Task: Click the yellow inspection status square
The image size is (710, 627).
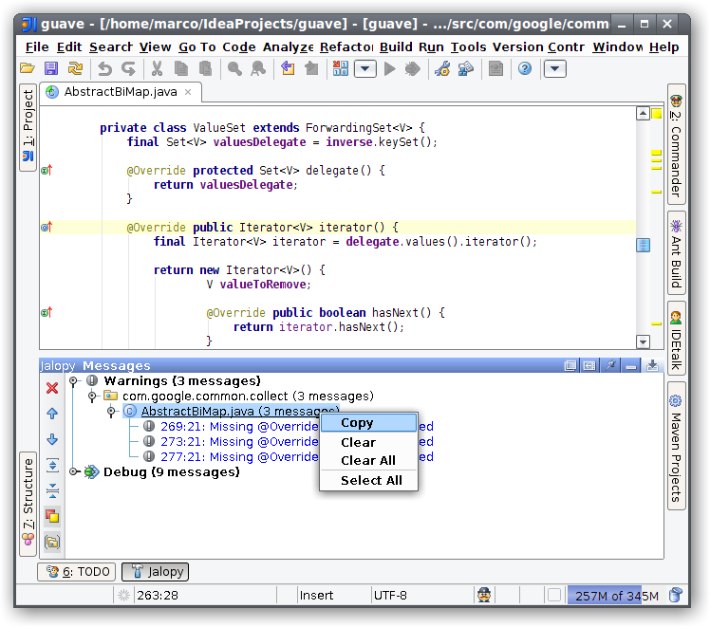Action: tap(657, 114)
